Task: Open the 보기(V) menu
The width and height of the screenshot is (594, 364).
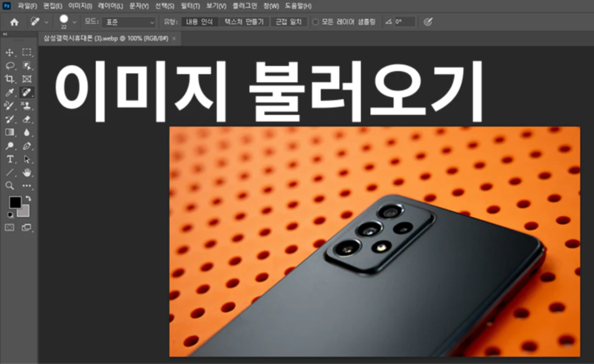Action: 216,6
